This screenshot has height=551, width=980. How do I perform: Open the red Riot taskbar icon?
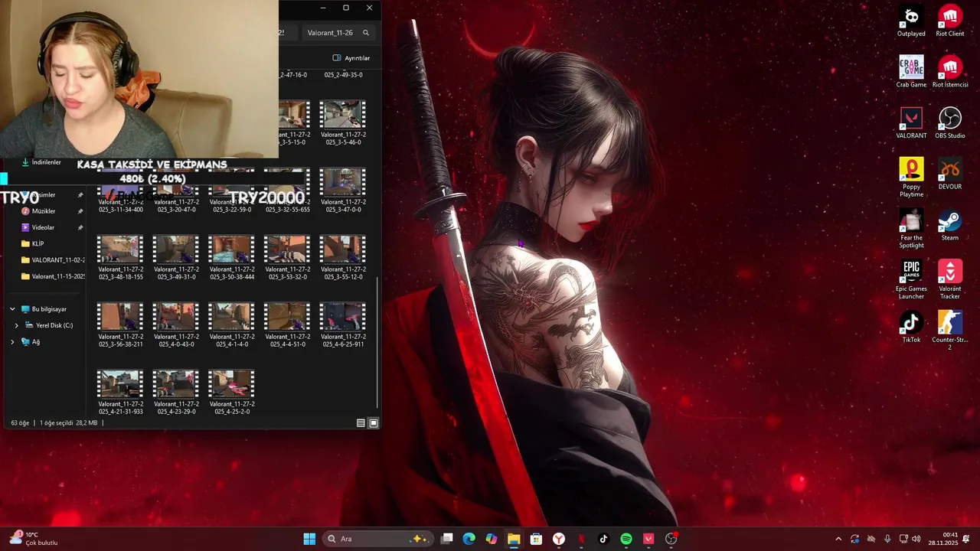(581, 539)
